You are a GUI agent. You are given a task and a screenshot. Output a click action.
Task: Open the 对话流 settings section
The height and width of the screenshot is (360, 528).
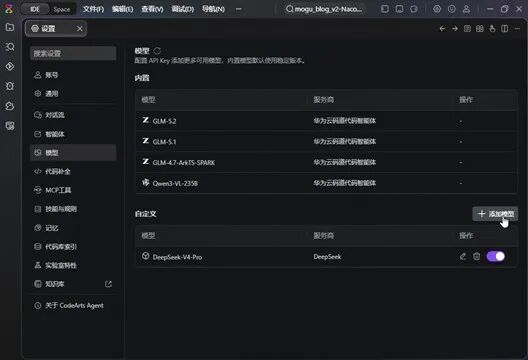73,115
